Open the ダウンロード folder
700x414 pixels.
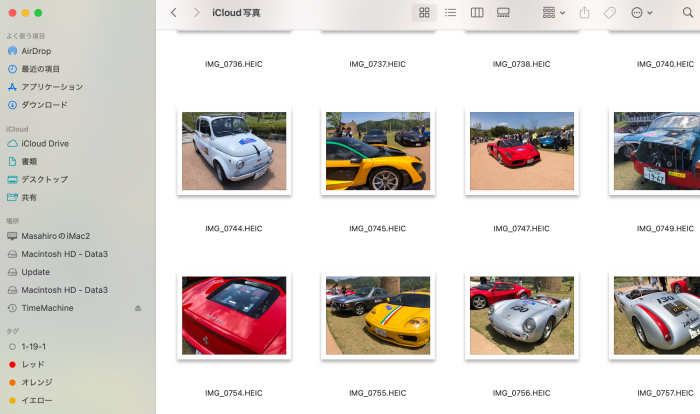[x=45, y=105]
